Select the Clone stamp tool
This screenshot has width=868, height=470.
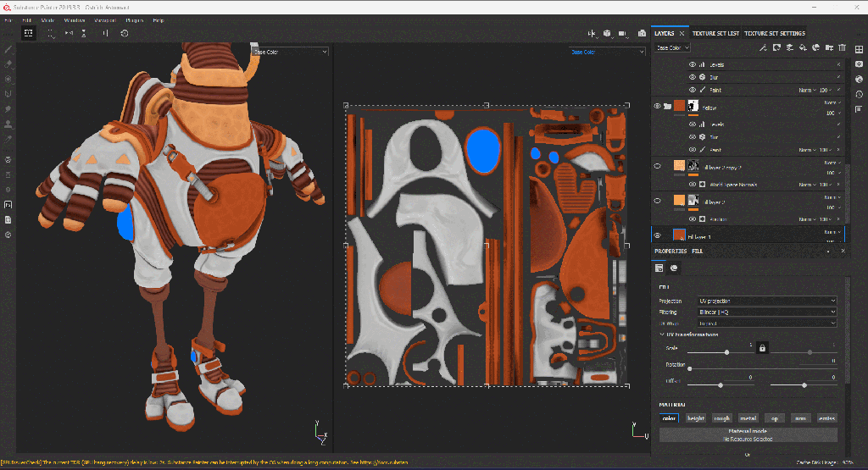pos(8,124)
